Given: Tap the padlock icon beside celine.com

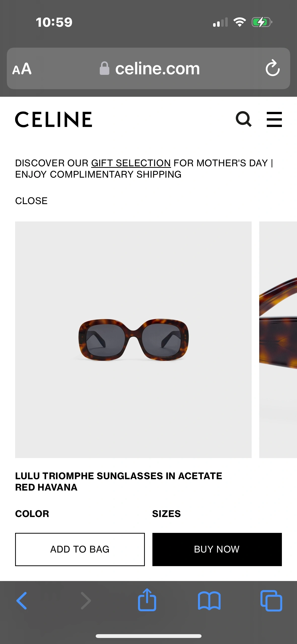Looking at the screenshot, I should pyautogui.click(x=104, y=68).
